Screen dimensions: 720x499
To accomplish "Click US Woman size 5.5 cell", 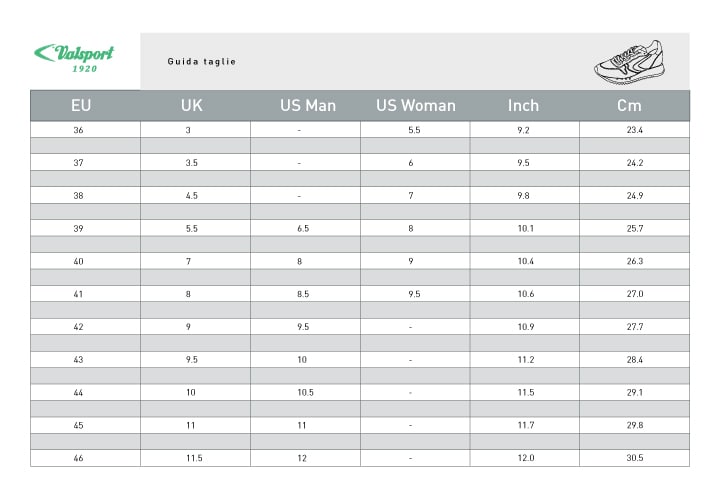I will 414,130.
